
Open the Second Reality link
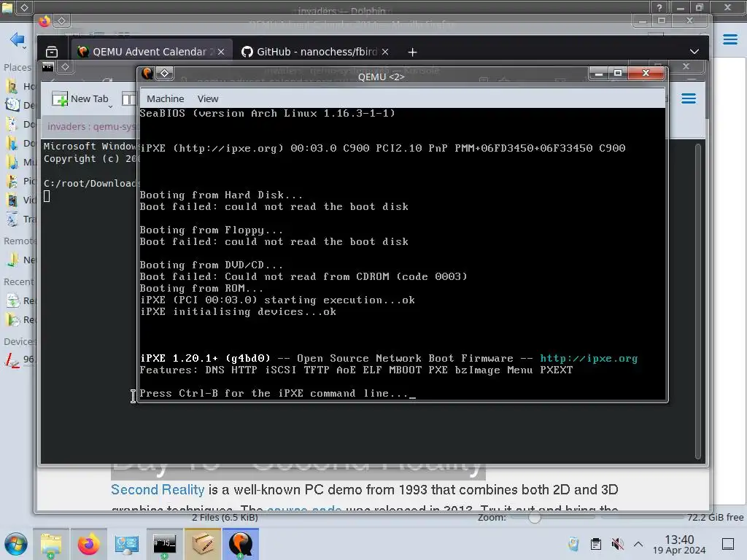[x=158, y=489]
